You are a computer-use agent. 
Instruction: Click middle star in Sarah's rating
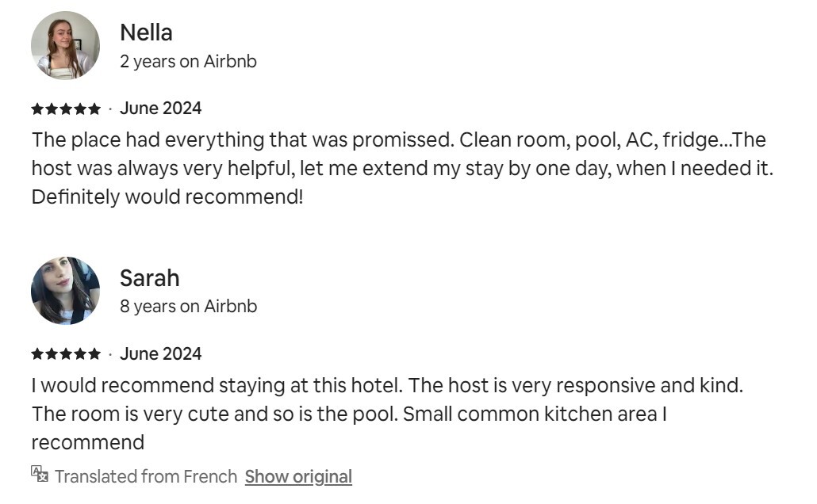(x=66, y=354)
